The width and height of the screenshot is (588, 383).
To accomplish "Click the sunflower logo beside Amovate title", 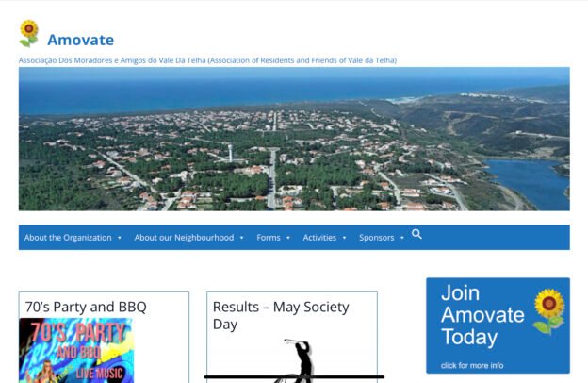I will 29,33.
